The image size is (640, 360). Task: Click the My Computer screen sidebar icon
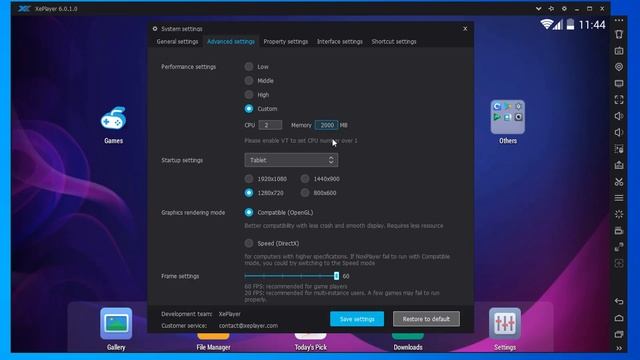pyautogui.click(x=619, y=83)
